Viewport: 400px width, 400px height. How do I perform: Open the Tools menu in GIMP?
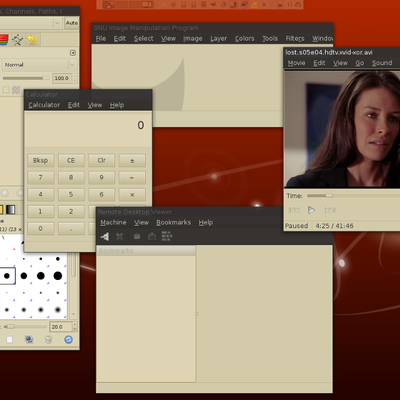point(270,39)
